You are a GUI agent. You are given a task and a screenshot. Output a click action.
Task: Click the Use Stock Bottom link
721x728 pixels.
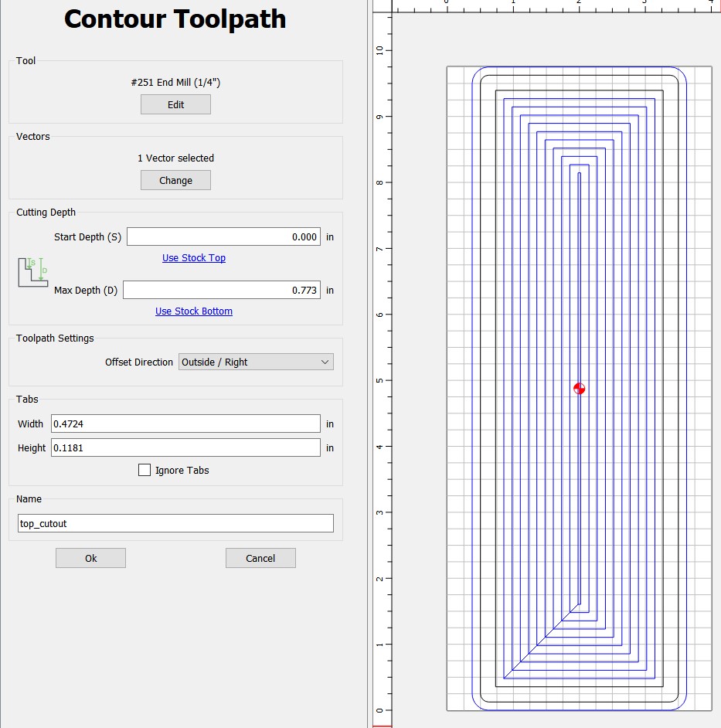click(194, 311)
